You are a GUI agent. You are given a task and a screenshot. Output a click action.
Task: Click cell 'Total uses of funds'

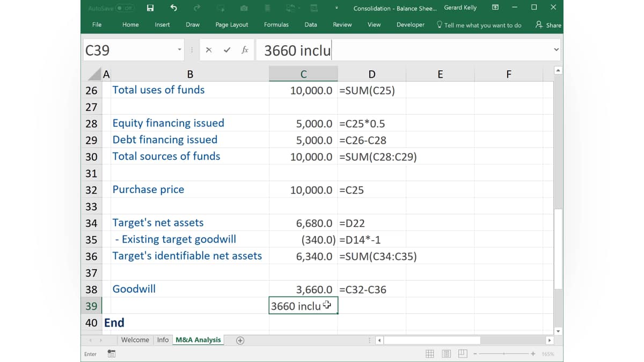pos(158,90)
